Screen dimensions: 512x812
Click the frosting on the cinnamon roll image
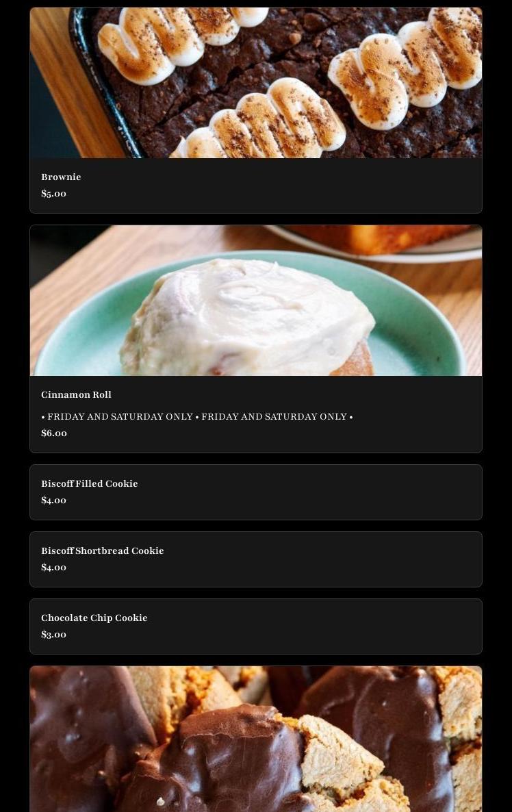(x=248, y=316)
